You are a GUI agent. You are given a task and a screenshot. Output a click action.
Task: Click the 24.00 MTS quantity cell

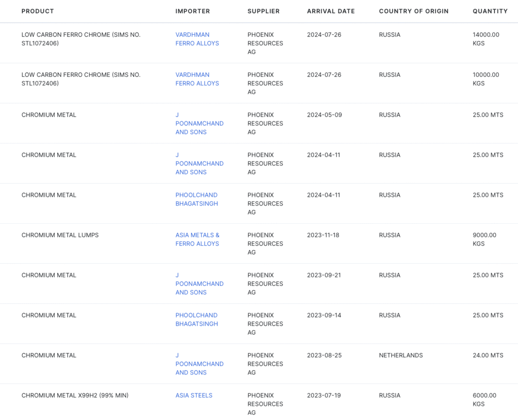click(x=488, y=355)
